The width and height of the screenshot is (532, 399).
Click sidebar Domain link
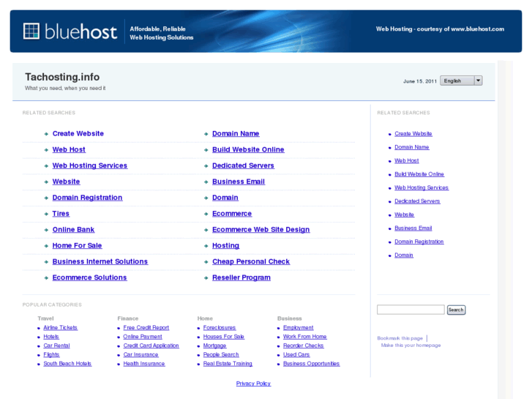click(404, 255)
